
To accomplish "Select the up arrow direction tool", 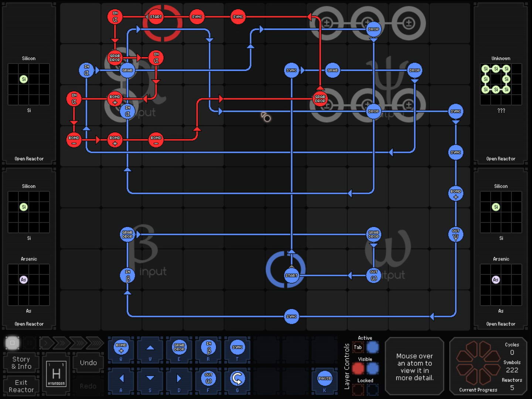I will (150, 348).
